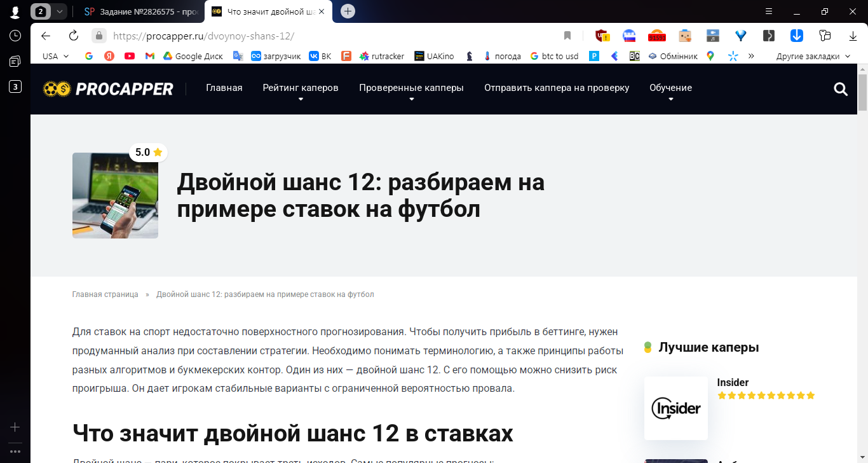
Task: Click the sidebar icon showing number 3
Action: point(15,86)
